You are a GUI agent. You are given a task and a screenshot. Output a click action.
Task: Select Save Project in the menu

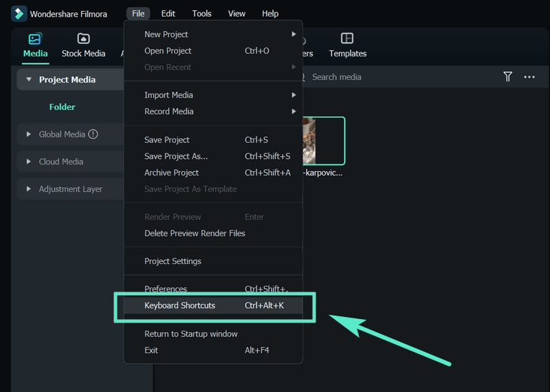(213, 140)
